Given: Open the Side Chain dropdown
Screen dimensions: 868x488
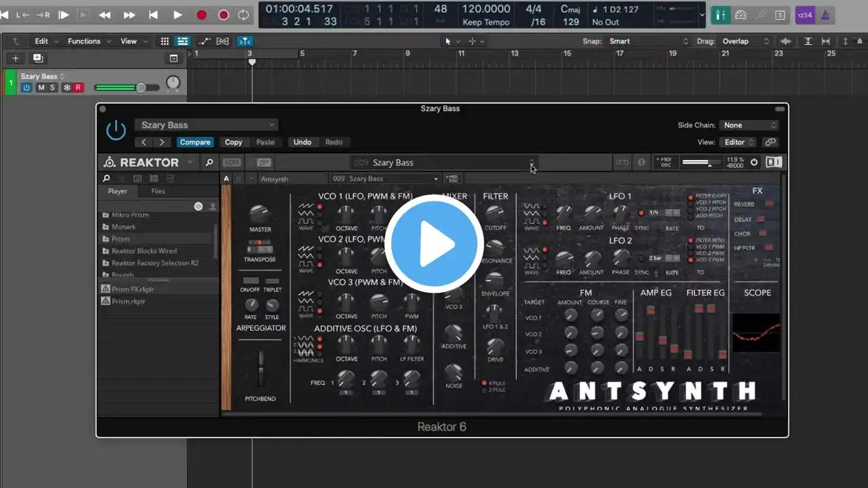Looking at the screenshot, I should (749, 125).
